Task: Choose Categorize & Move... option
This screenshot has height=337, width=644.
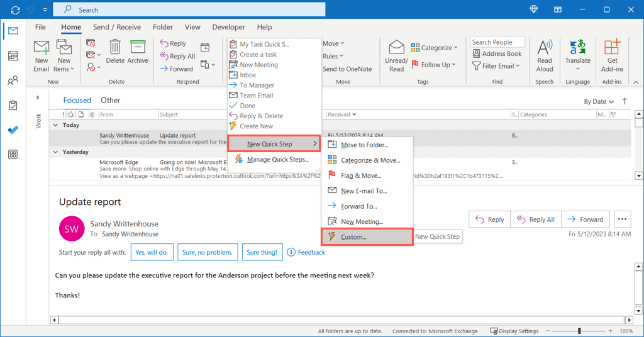Action: 367,160
